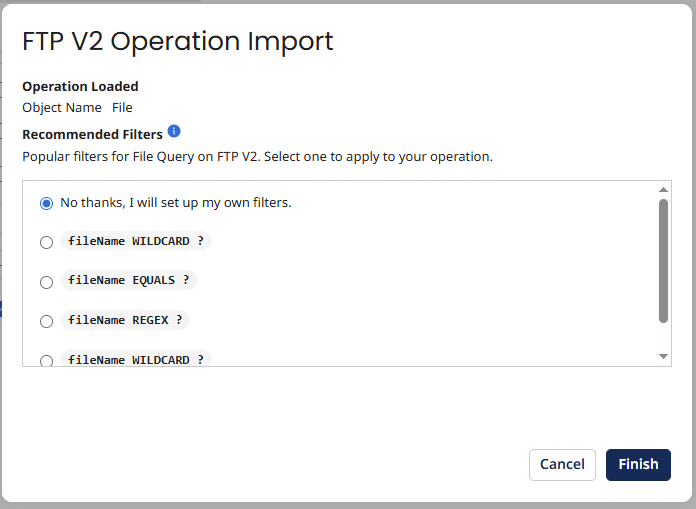The height and width of the screenshot is (509, 696).
Task: Select the 'No thanks' radio button
Action: [46, 203]
